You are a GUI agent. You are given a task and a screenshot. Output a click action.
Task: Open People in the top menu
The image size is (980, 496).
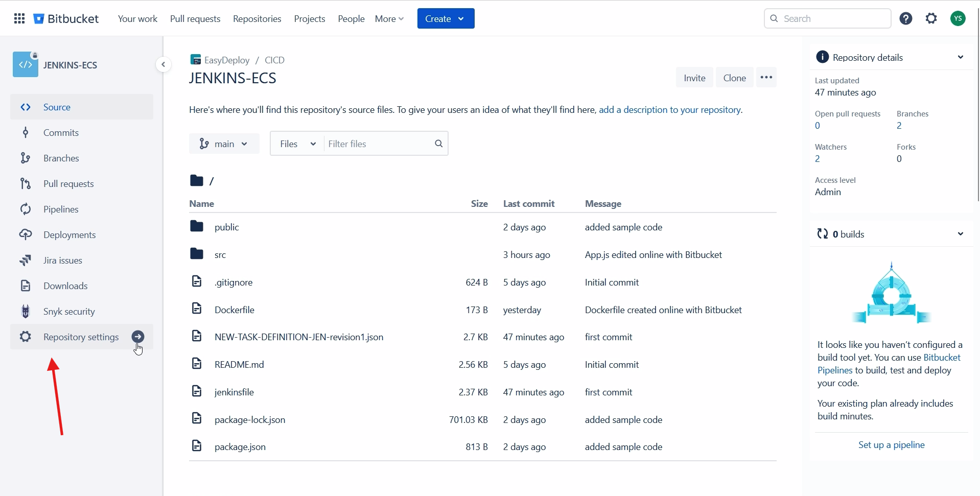pos(351,19)
